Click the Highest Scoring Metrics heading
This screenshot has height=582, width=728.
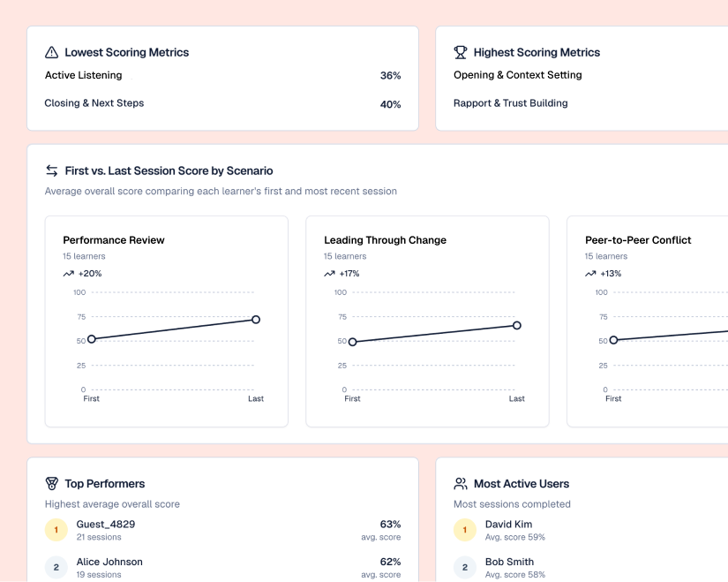[537, 52]
